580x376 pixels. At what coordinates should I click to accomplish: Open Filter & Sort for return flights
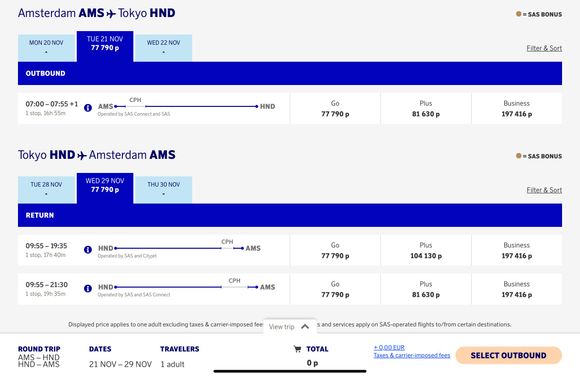[x=544, y=190]
